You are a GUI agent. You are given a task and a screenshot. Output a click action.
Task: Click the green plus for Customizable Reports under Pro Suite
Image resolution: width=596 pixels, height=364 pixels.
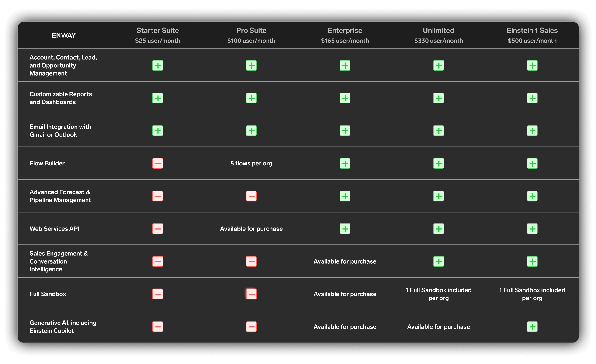pos(251,98)
